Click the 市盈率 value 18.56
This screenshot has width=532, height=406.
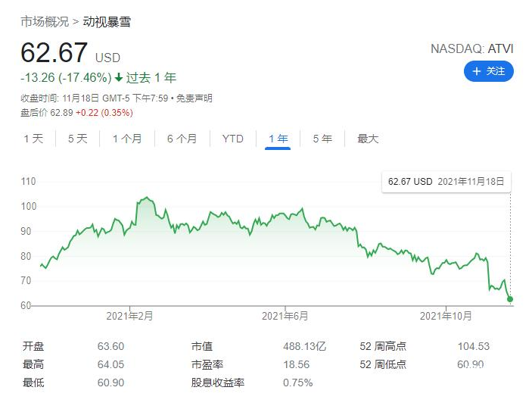tap(296, 364)
